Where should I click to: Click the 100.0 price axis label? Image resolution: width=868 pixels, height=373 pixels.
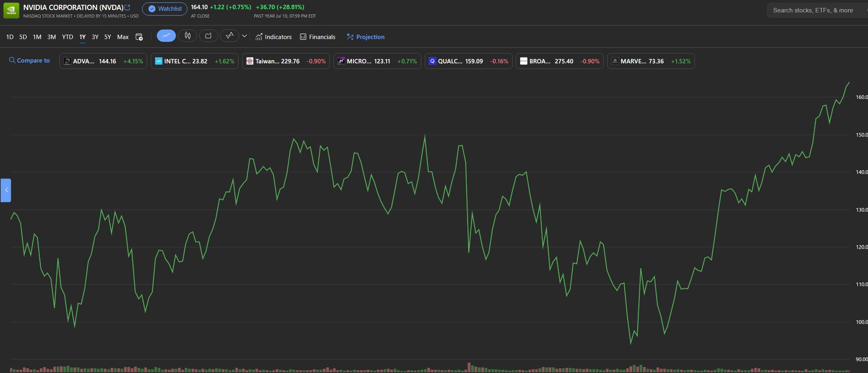862,322
